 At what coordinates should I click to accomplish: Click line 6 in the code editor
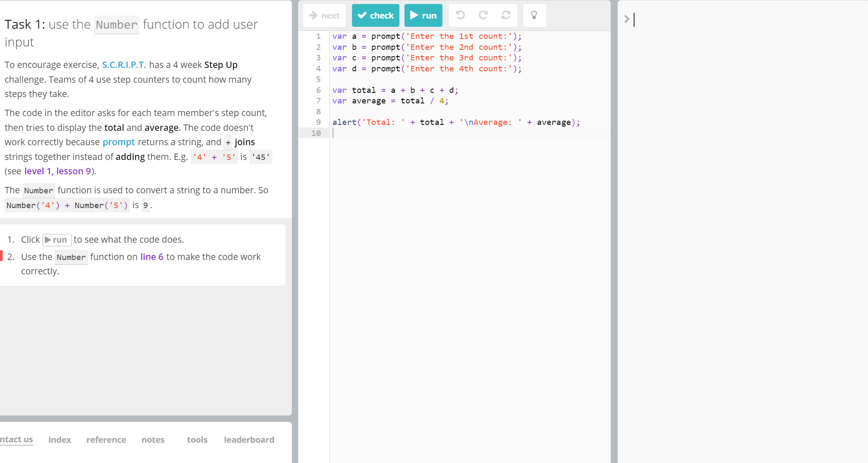(x=395, y=90)
